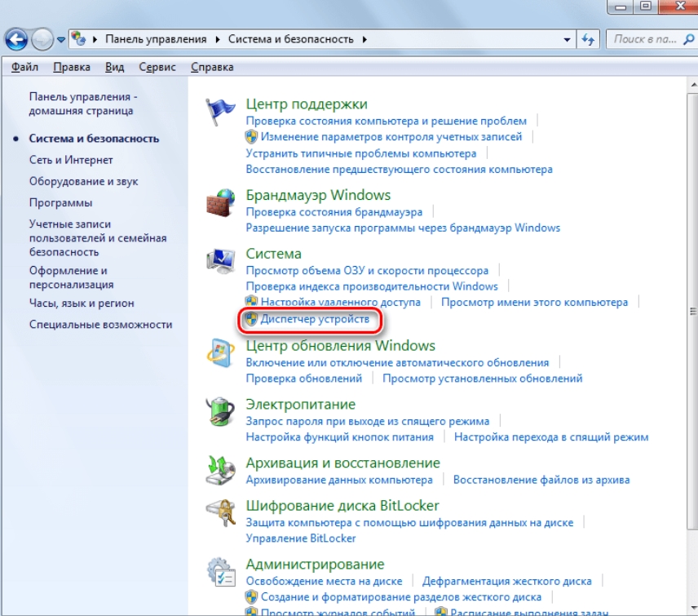This screenshot has width=698, height=616.
Task: Expand the Панель управления breadcrumb arrow
Action: coord(218,39)
